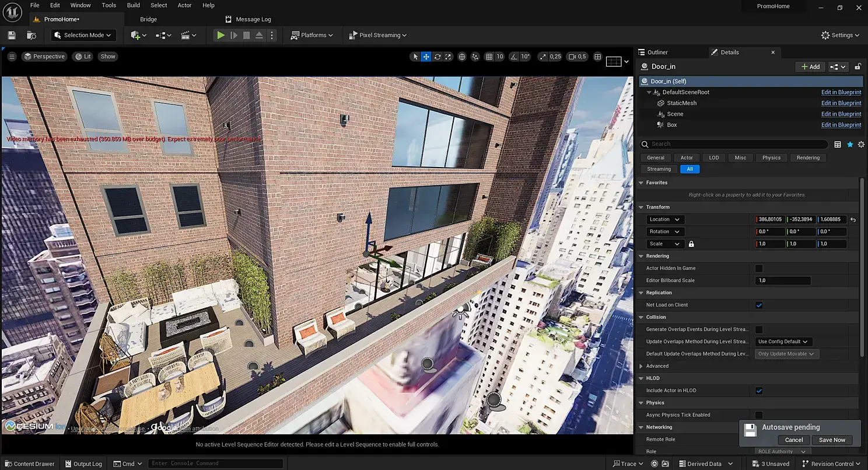Click the Save icon in the main toolbar
868x470 pixels.
click(12, 35)
